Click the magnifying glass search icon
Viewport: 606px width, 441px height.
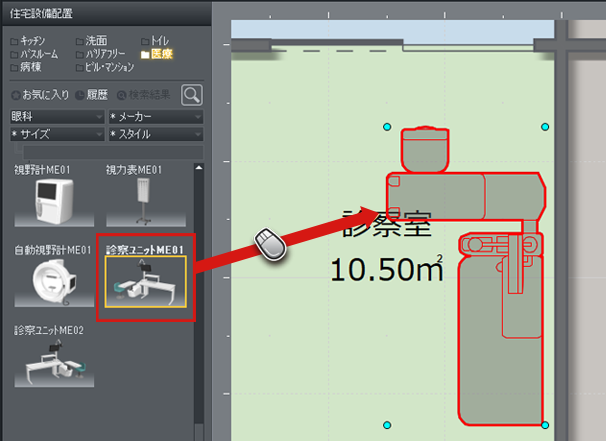[x=191, y=96]
